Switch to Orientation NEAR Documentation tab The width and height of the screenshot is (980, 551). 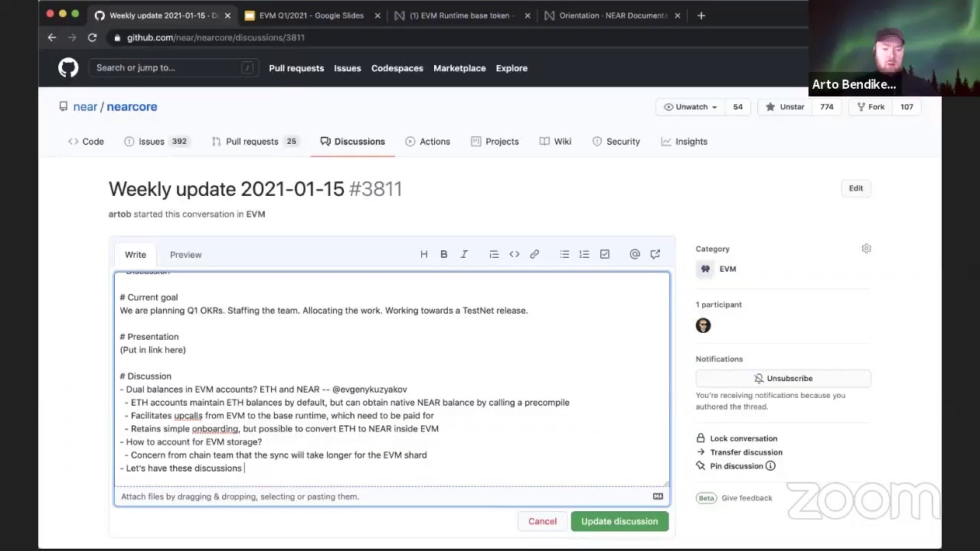pos(611,15)
